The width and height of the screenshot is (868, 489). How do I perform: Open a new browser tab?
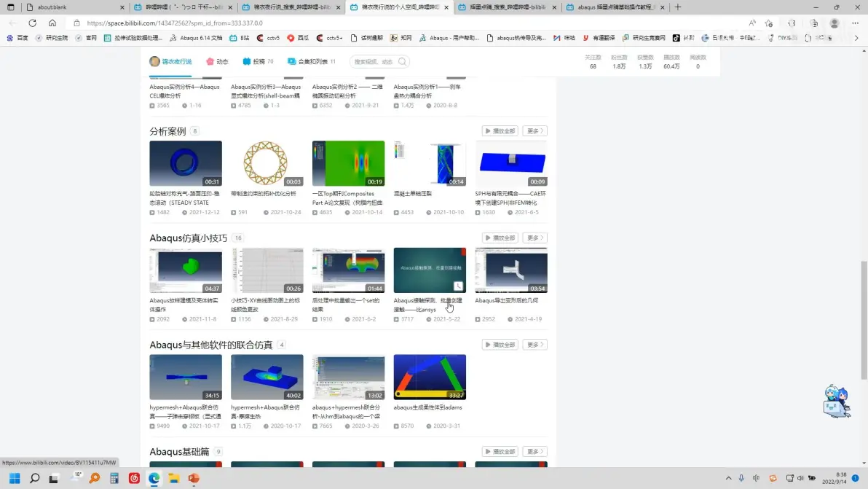(677, 7)
